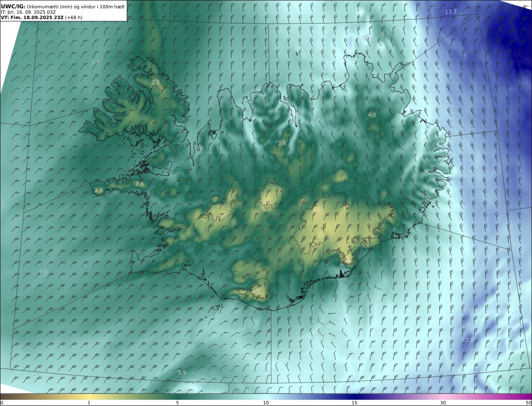Click the 4.0 value label
The width and height of the screenshot is (532, 406).
click(372, 115)
